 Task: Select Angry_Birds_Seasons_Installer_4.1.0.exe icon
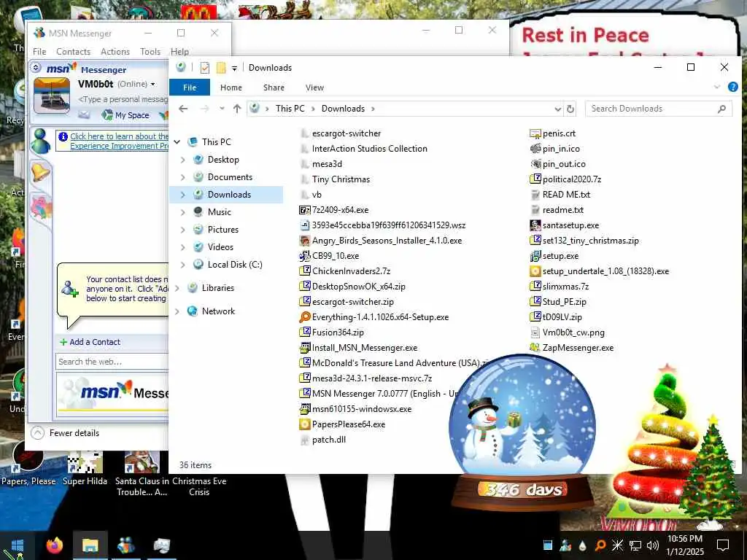click(x=304, y=241)
